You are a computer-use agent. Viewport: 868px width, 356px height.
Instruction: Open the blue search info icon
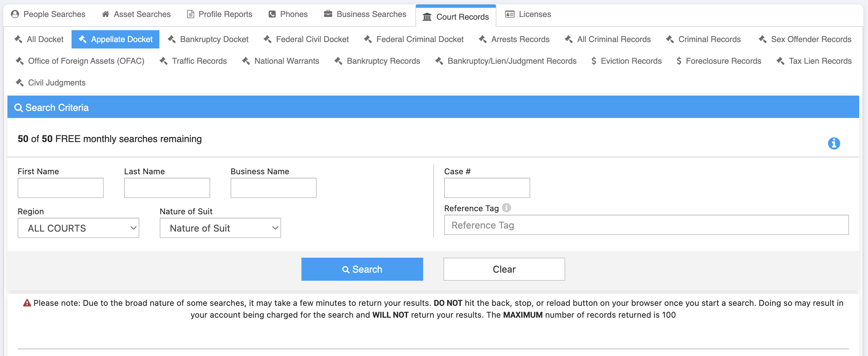(x=834, y=143)
